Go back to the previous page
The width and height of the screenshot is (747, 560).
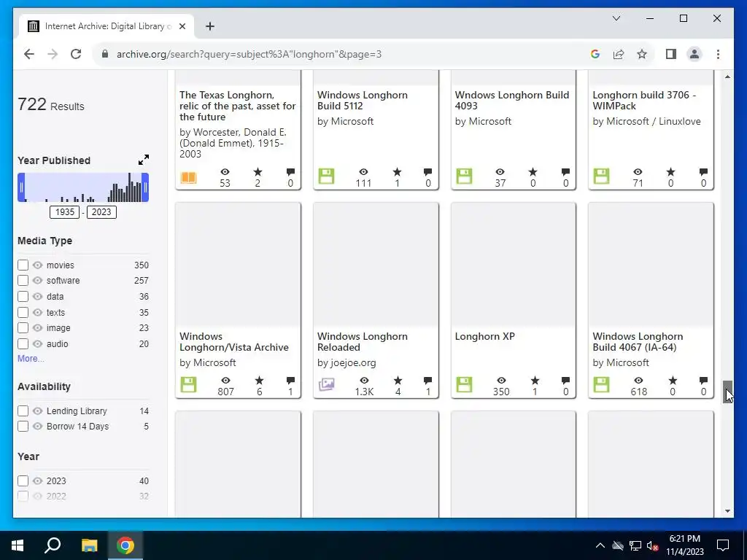pyautogui.click(x=29, y=54)
